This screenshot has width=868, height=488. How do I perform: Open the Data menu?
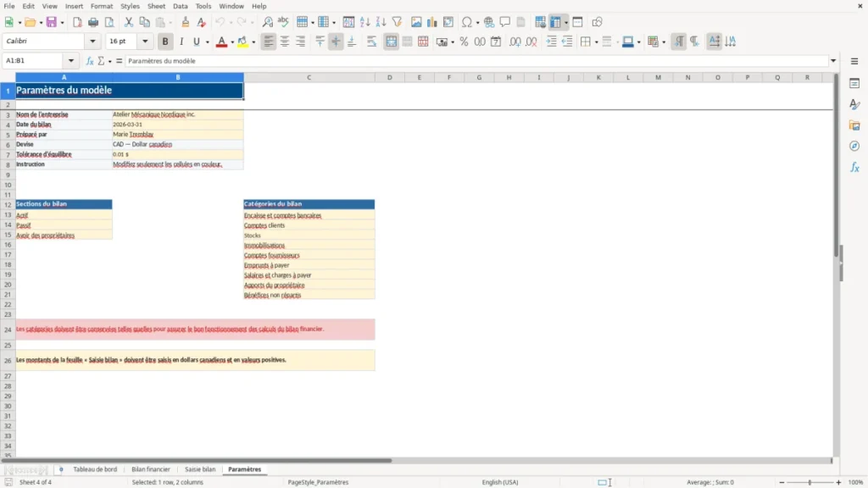[x=181, y=6]
